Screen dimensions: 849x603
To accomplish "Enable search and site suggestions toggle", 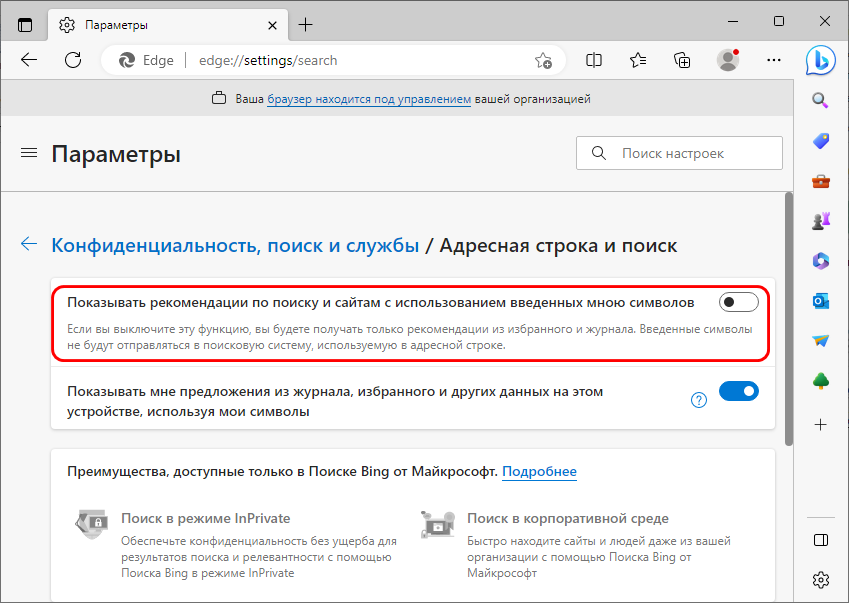I will point(739,302).
